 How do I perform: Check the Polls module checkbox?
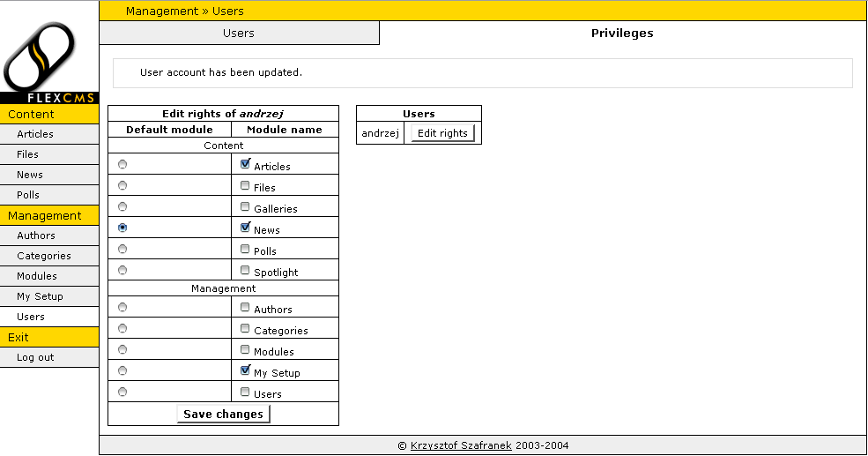point(245,249)
